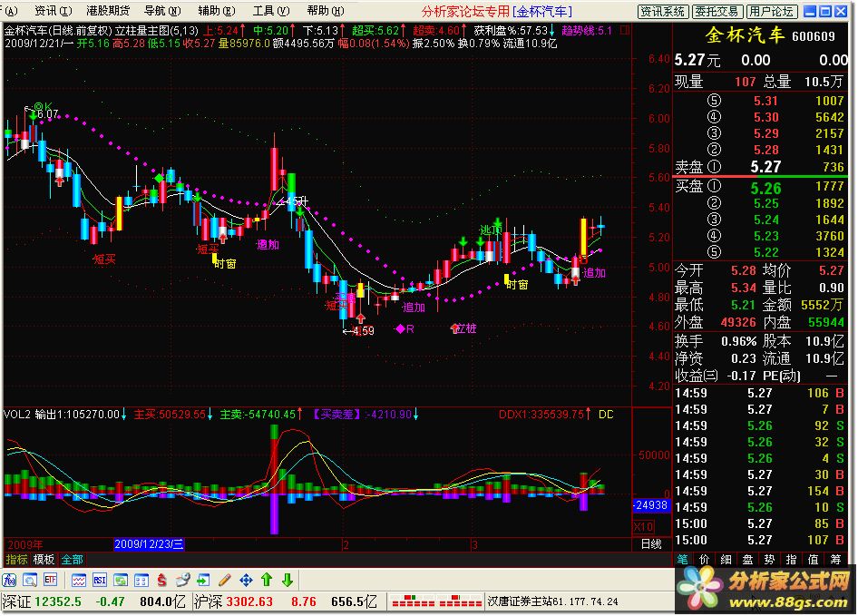
Task: Open the multi-panel grid layout icon
Action: [141, 580]
